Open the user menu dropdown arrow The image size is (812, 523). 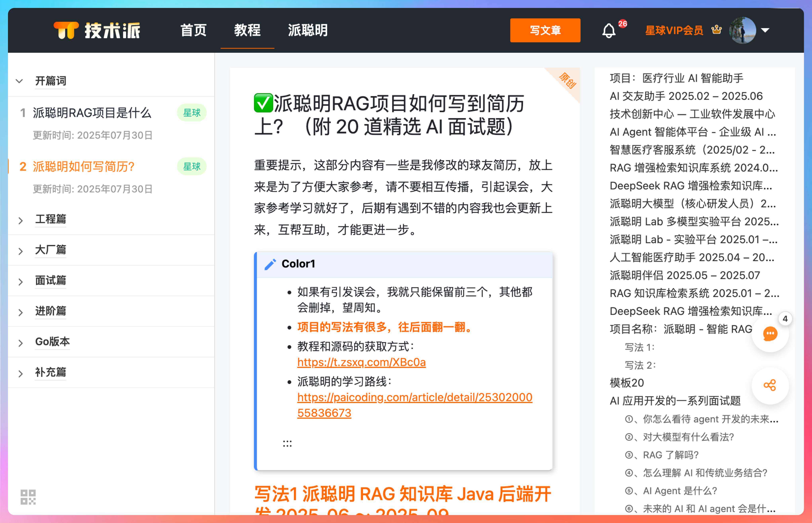(765, 30)
